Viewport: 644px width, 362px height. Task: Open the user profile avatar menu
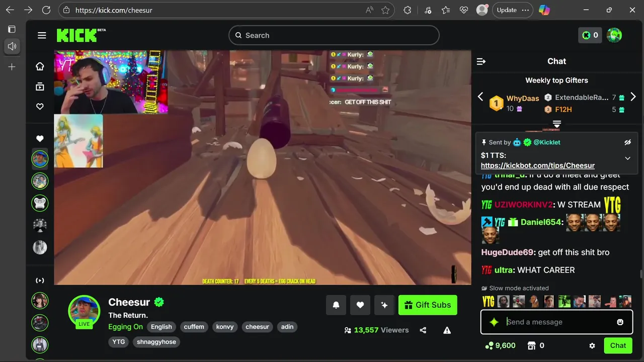614,35
